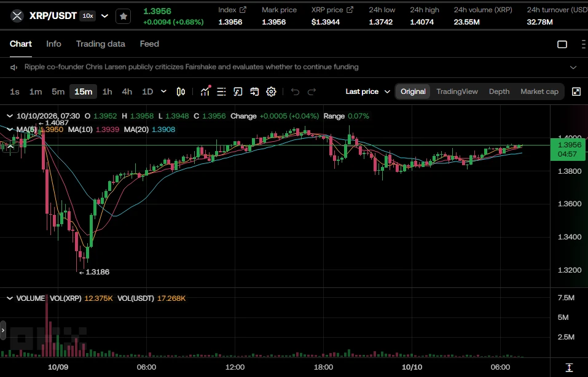Collapse the OHLC legend chevron beside date
The image size is (588, 377).
(x=10, y=116)
